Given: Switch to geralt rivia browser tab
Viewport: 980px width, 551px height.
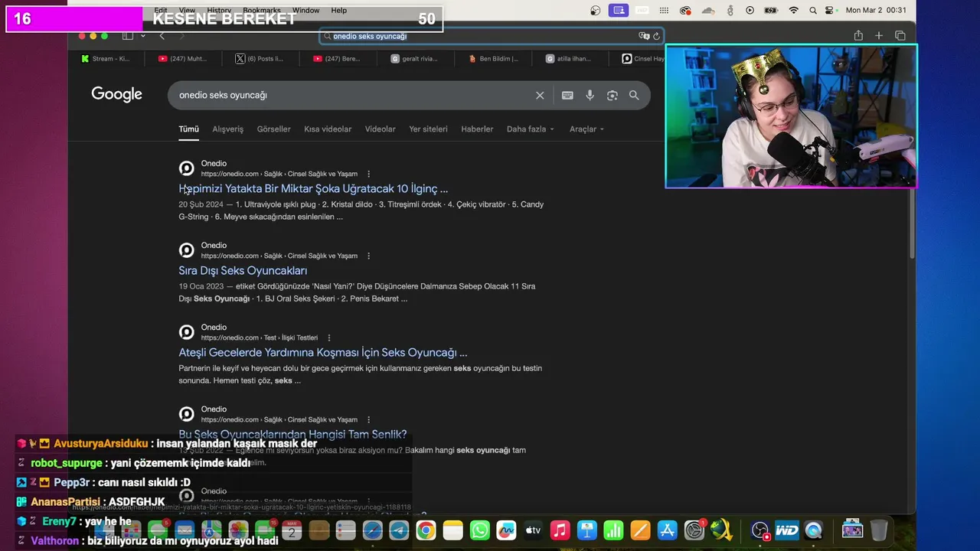Looking at the screenshot, I should click(x=416, y=58).
